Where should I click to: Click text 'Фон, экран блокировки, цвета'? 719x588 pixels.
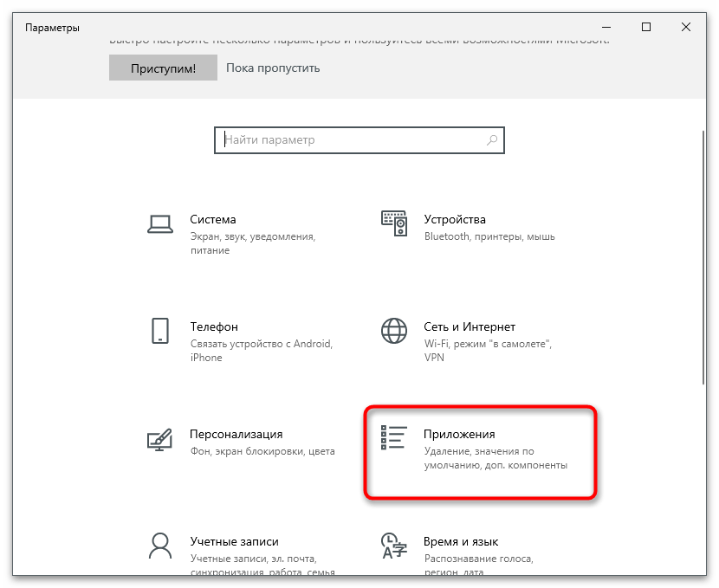click(x=262, y=451)
